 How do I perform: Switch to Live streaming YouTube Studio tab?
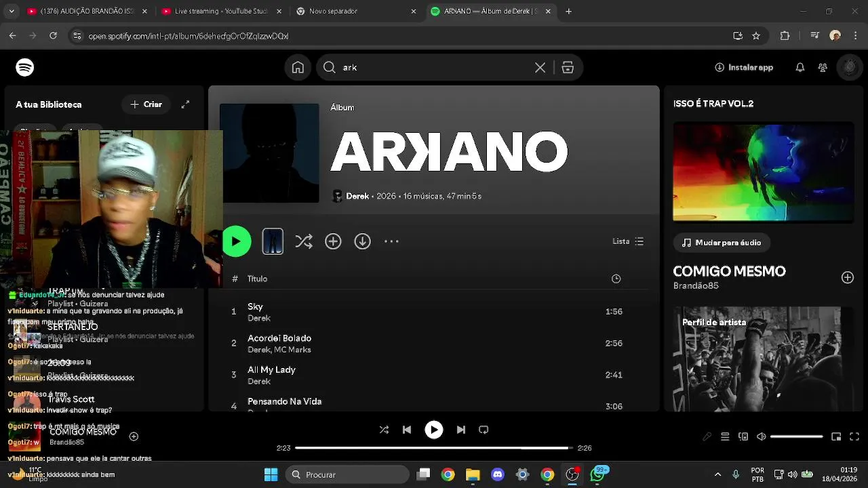221,11
